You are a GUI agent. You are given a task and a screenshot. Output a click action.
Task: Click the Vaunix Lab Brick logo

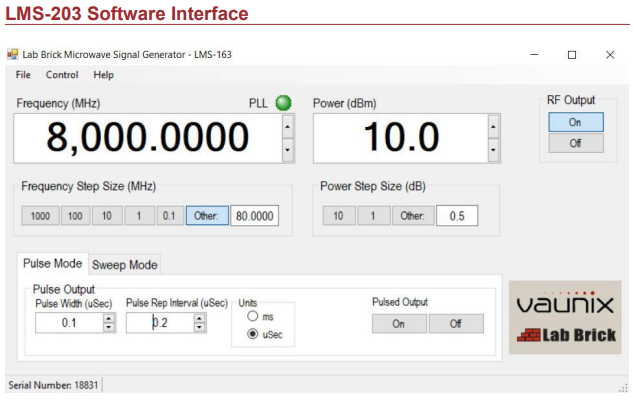pos(565,317)
